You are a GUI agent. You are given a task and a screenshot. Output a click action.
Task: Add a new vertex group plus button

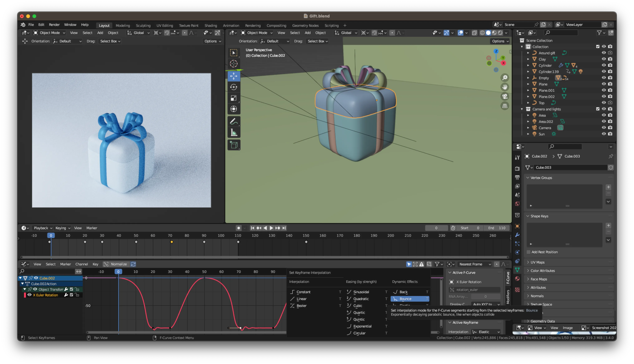coord(608,187)
